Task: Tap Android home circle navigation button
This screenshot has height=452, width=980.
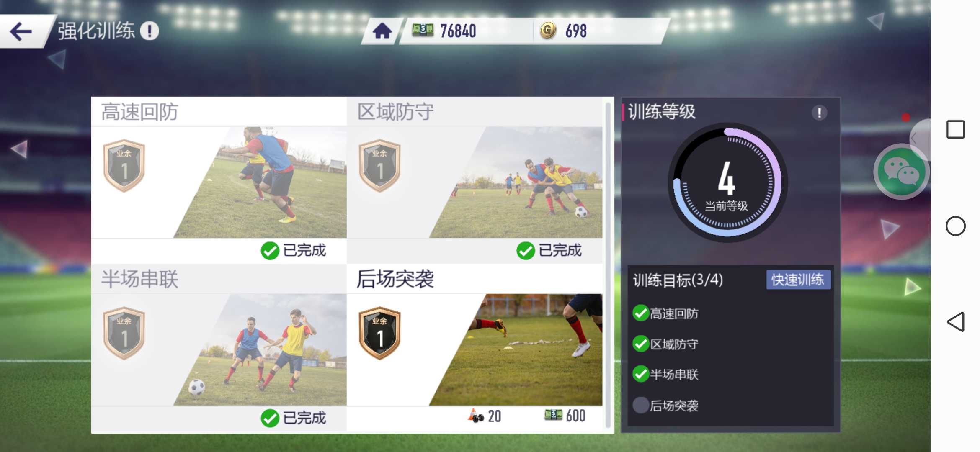Action: pos(956,226)
